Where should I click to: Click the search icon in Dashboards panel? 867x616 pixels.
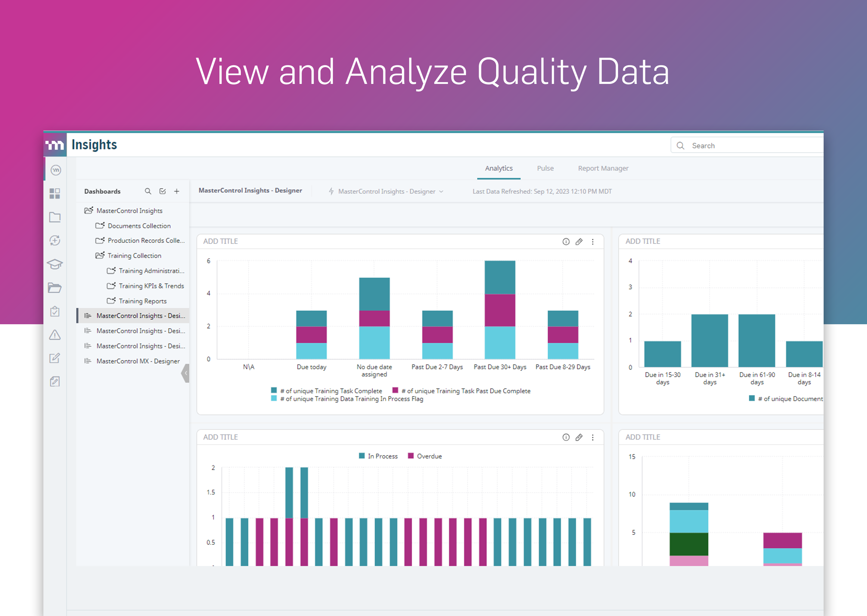coord(148,191)
